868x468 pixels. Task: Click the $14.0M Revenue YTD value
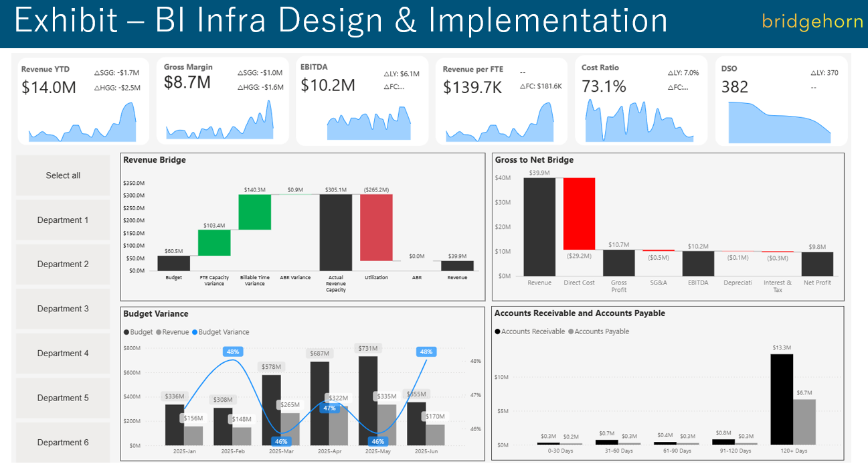tap(49, 87)
